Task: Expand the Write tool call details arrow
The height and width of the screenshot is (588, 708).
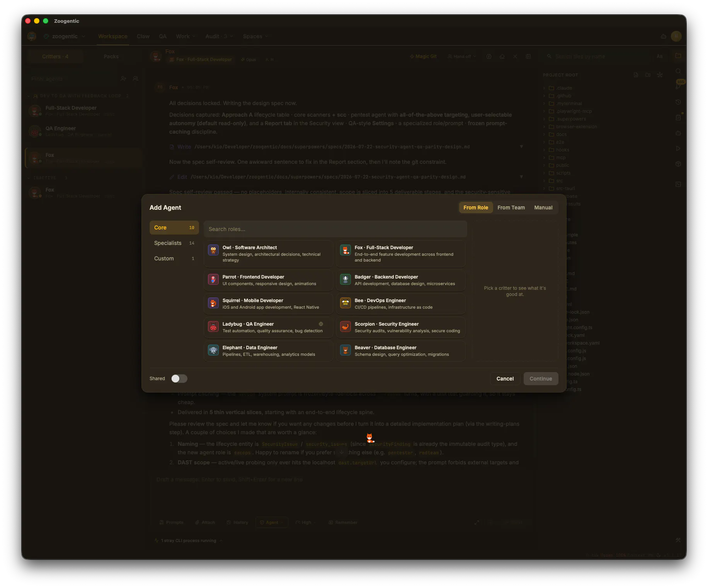Action: coord(521,147)
